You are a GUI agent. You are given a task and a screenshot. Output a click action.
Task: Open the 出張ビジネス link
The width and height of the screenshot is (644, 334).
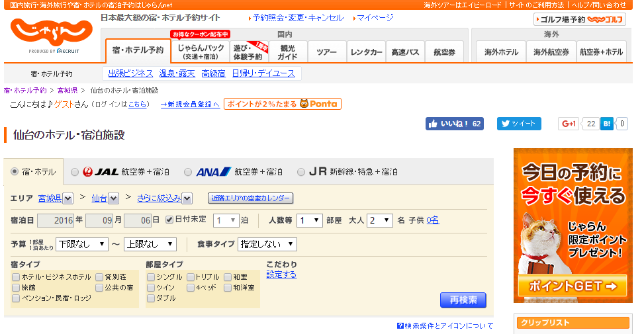tap(130, 73)
